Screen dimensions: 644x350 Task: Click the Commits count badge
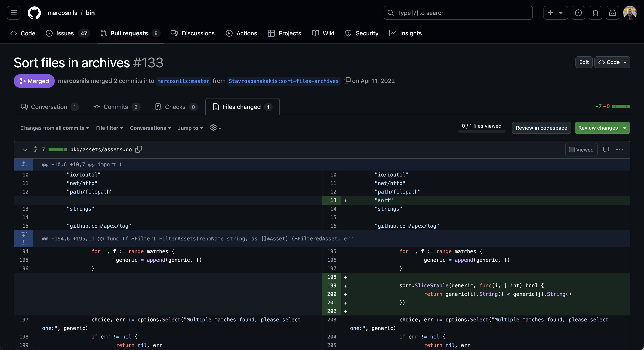(x=136, y=106)
